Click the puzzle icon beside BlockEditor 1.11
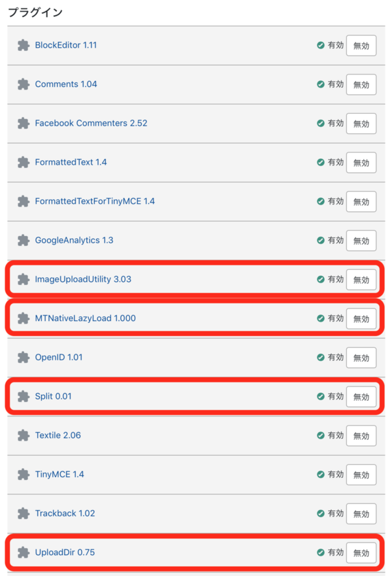 point(24,45)
